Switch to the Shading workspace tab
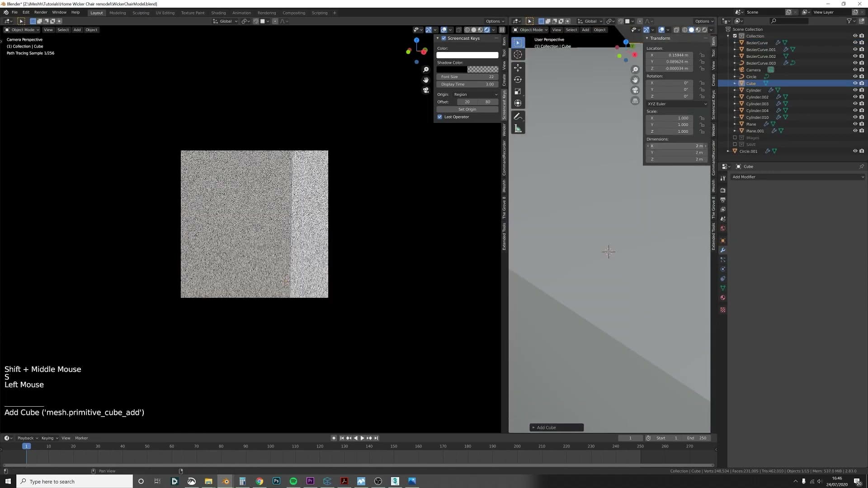The width and height of the screenshot is (868, 488). [x=218, y=13]
